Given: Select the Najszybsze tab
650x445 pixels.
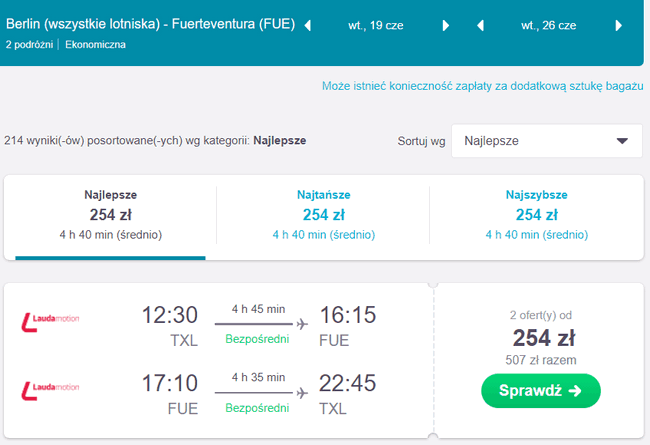Looking at the screenshot, I should pyautogui.click(x=536, y=216).
